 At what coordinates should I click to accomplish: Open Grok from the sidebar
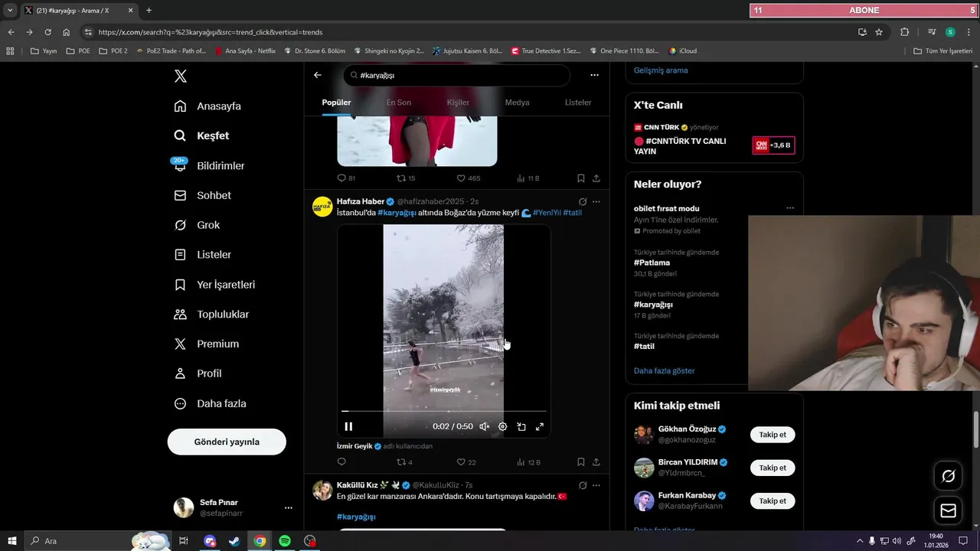197,225
